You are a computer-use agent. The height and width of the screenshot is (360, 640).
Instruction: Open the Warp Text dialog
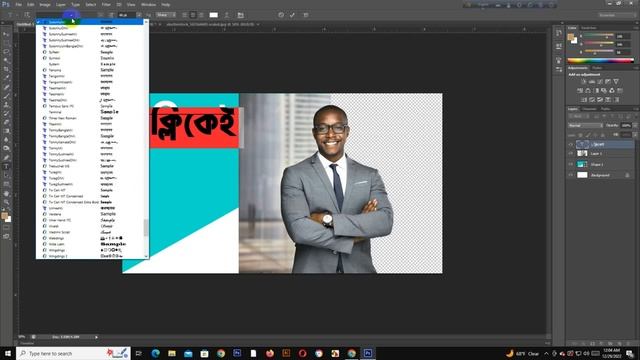pos(227,15)
